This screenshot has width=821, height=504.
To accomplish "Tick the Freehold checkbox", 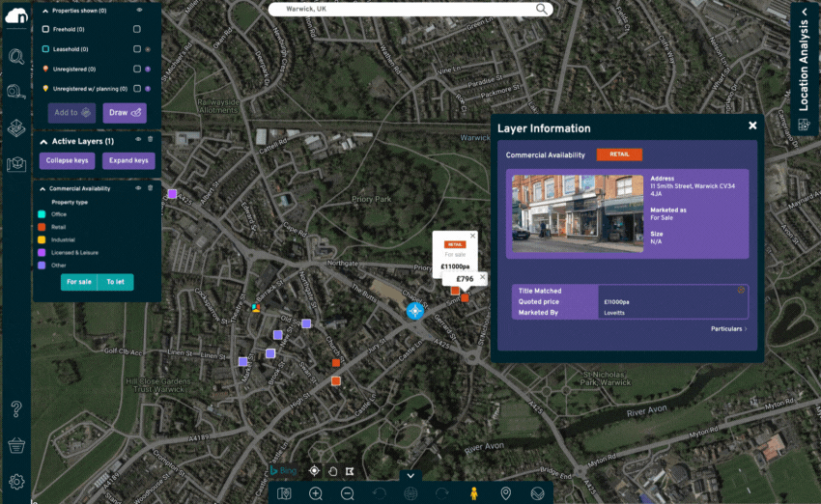I will [x=136, y=29].
